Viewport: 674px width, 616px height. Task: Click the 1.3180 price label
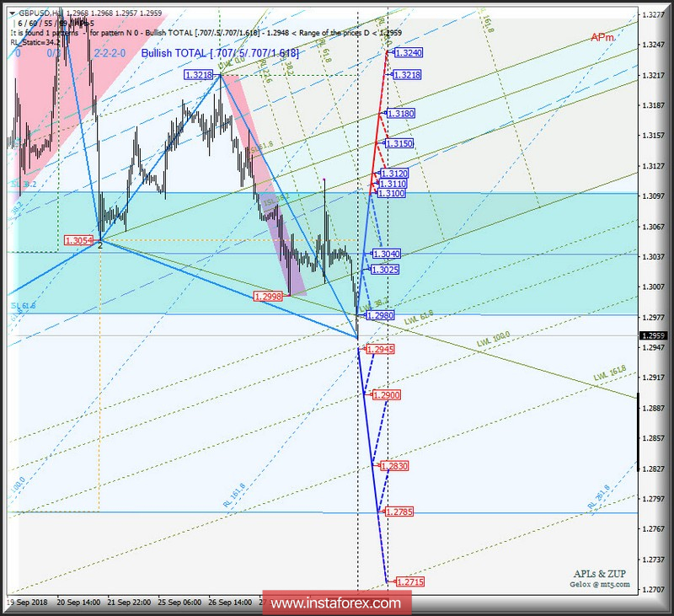pyautogui.click(x=401, y=114)
